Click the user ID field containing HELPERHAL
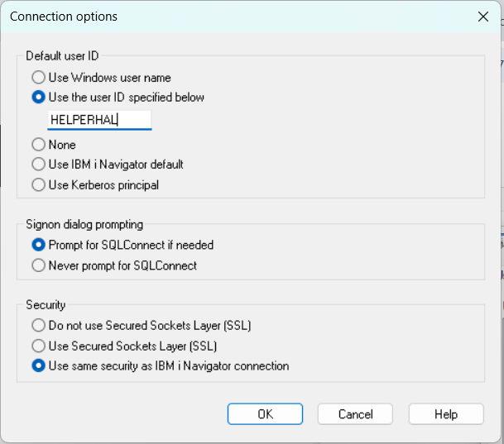Screen dimensions: 504x444 tap(99, 120)
